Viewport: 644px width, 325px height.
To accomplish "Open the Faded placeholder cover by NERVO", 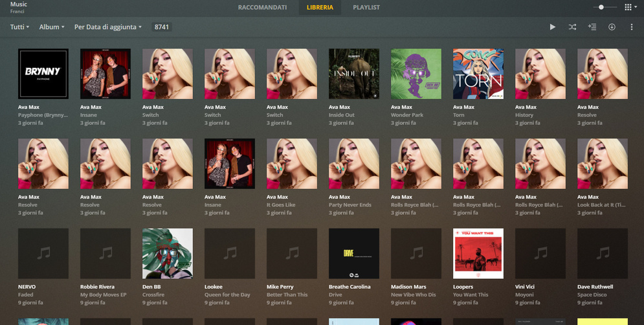I will click(43, 254).
